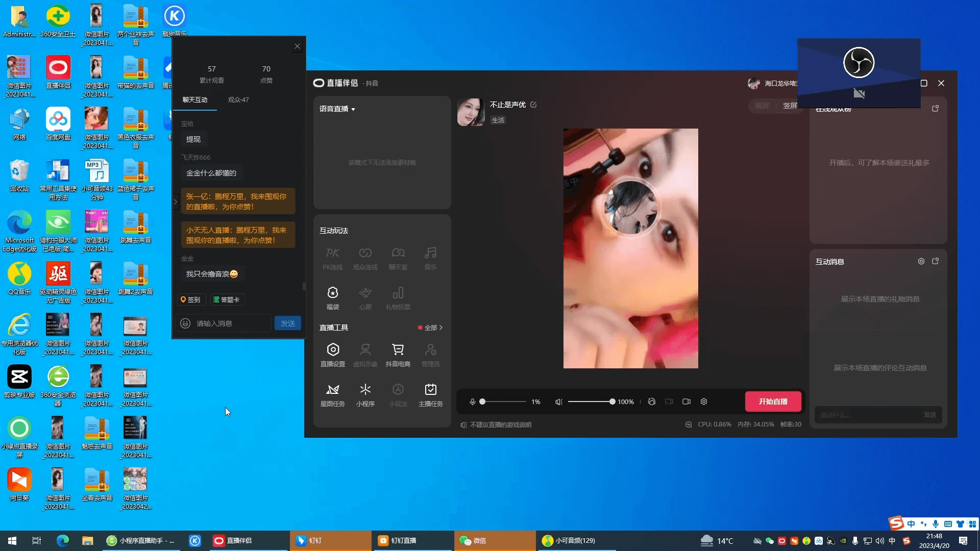Switch to 观众·47 tab

pos(238,100)
